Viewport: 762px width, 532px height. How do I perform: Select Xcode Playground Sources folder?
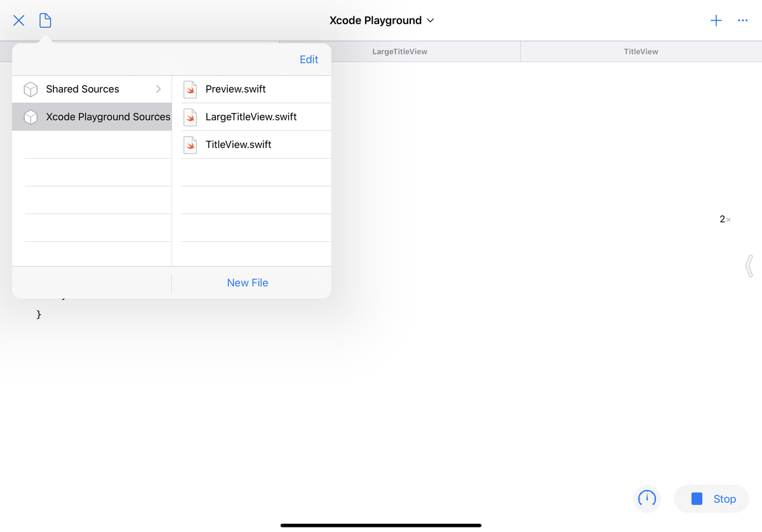tap(92, 117)
